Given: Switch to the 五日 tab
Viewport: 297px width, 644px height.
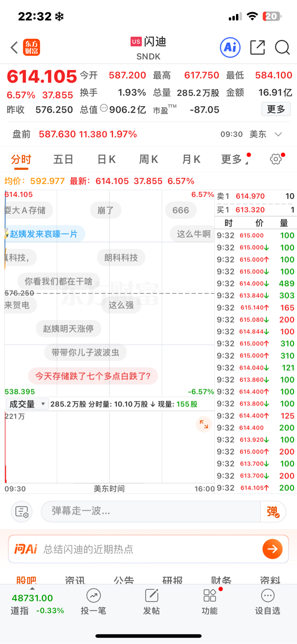Looking at the screenshot, I should coord(63,159).
